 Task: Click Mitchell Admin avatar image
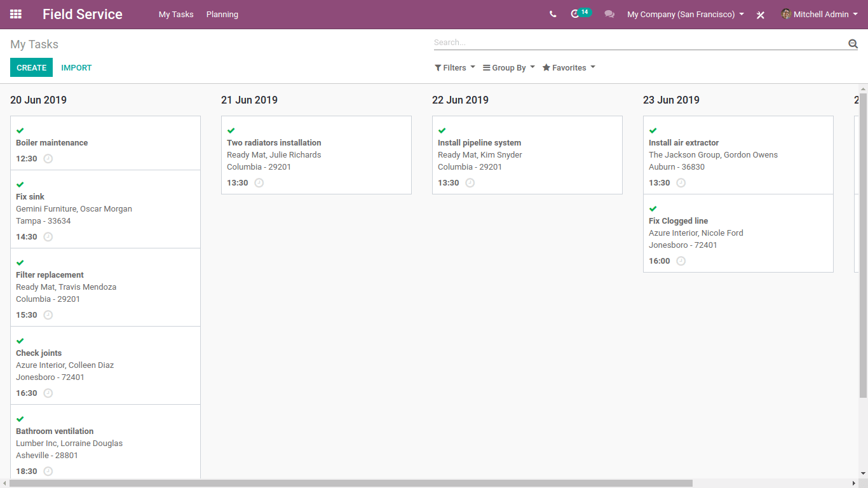tap(786, 14)
